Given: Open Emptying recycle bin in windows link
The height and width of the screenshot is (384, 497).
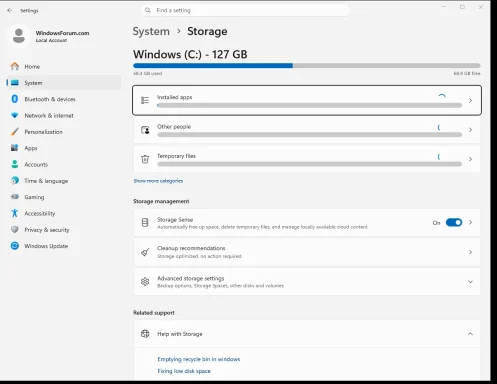Looking at the screenshot, I should pyautogui.click(x=199, y=359).
